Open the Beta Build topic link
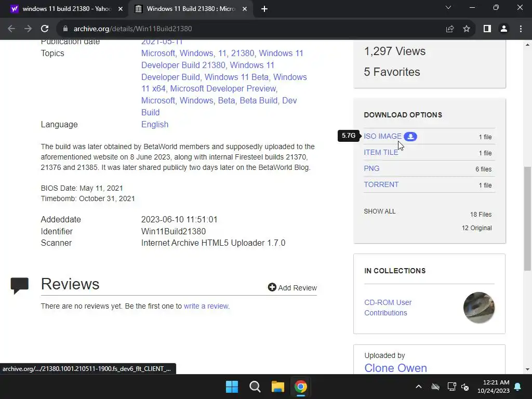 [x=258, y=100]
